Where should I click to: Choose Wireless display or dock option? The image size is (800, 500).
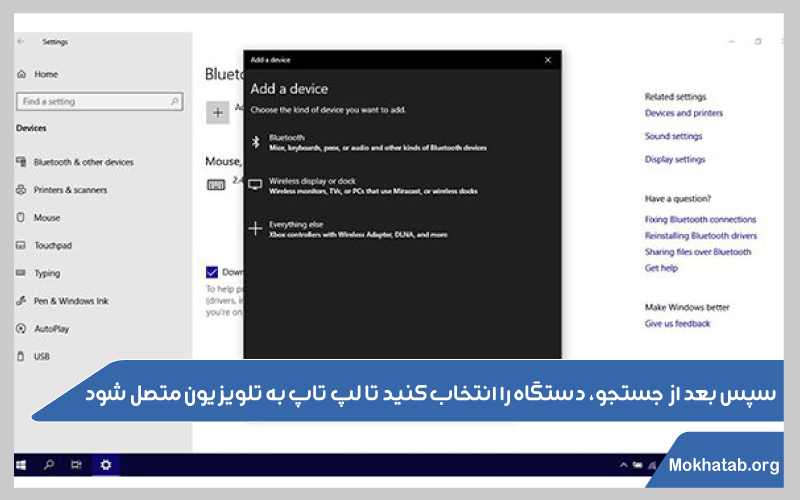pos(373,186)
